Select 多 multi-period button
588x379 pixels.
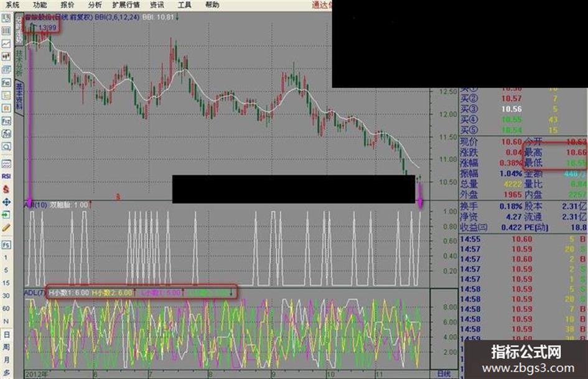6,373
